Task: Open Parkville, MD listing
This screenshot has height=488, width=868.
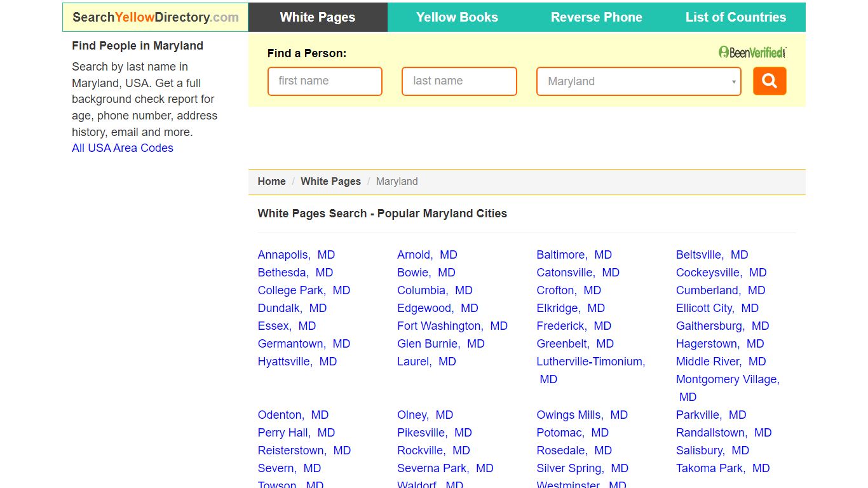Action: click(711, 415)
